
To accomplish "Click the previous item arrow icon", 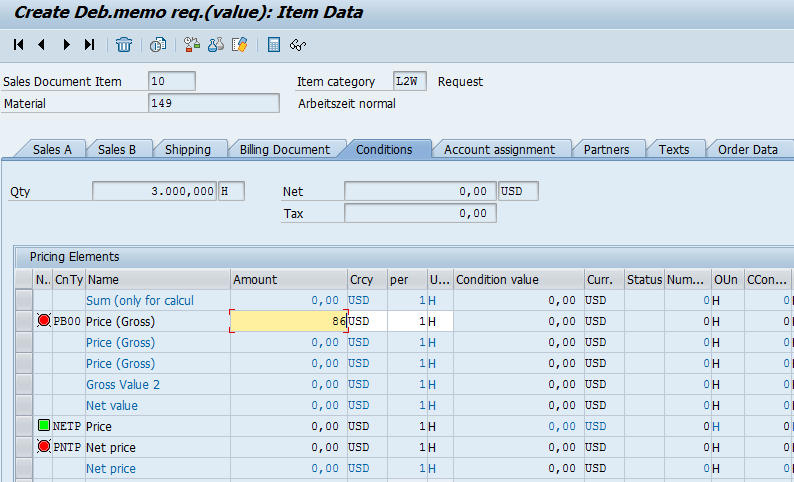I will 42,44.
